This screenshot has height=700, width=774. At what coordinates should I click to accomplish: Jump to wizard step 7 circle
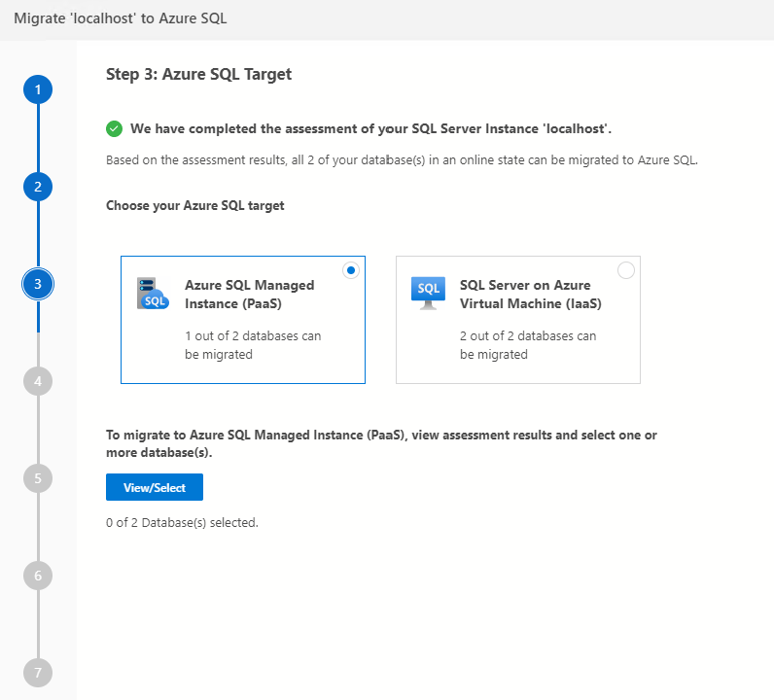pyautogui.click(x=38, y=673)
